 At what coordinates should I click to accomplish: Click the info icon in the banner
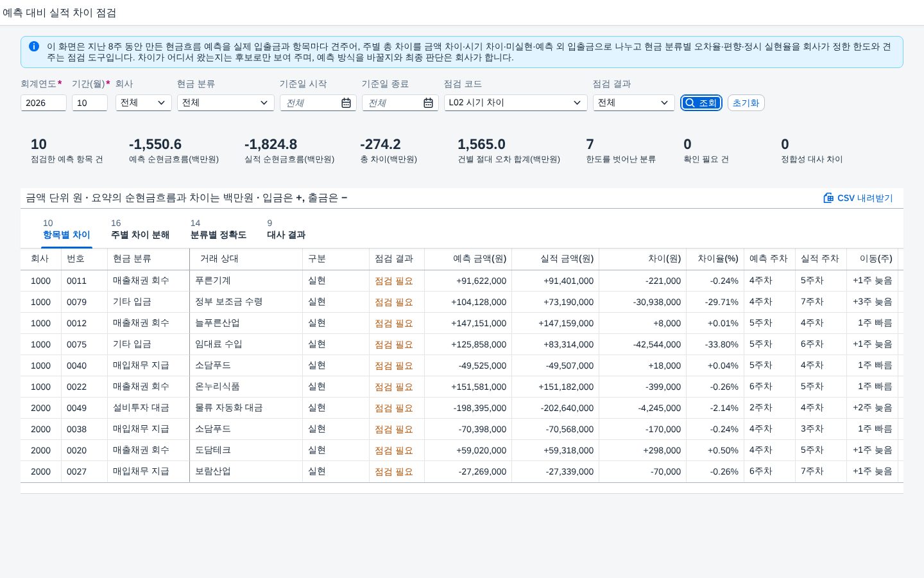click(34, 46)
